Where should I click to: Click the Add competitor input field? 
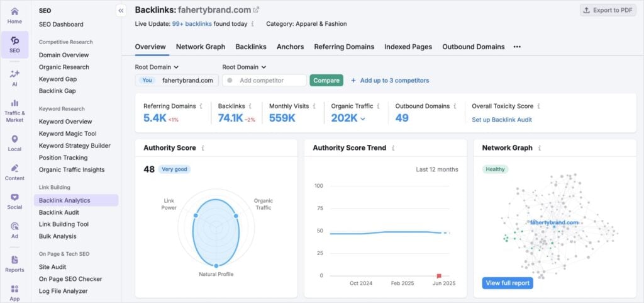pyautogui.click(x=265, y=81)
